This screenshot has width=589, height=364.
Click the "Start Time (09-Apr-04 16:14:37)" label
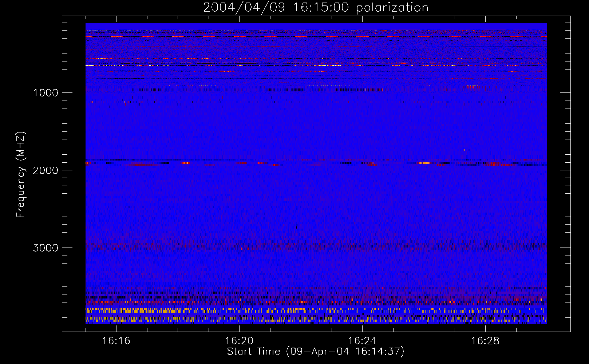316,352
